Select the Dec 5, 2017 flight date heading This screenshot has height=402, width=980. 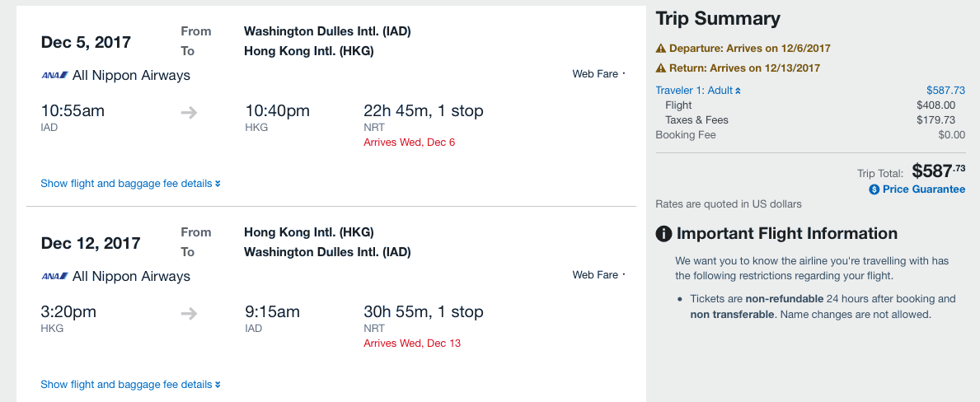86,42
